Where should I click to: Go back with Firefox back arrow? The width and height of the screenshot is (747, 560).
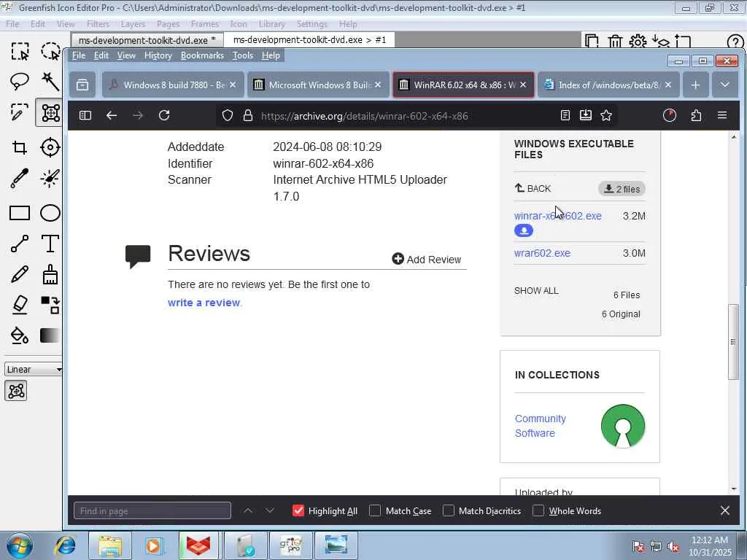[x=112, y=115]
